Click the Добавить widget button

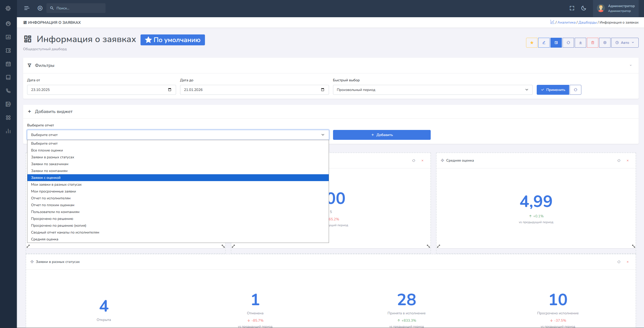point(381,135)
